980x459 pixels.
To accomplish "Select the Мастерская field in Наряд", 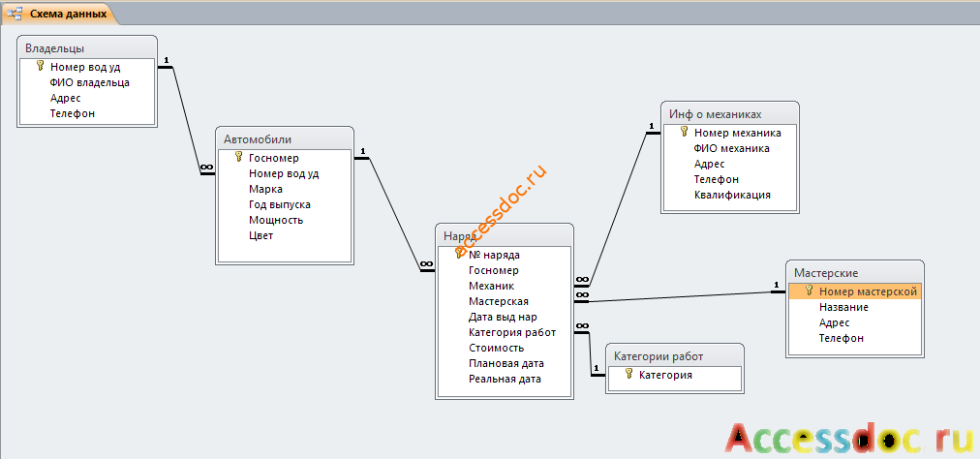I will pos(505,301).
